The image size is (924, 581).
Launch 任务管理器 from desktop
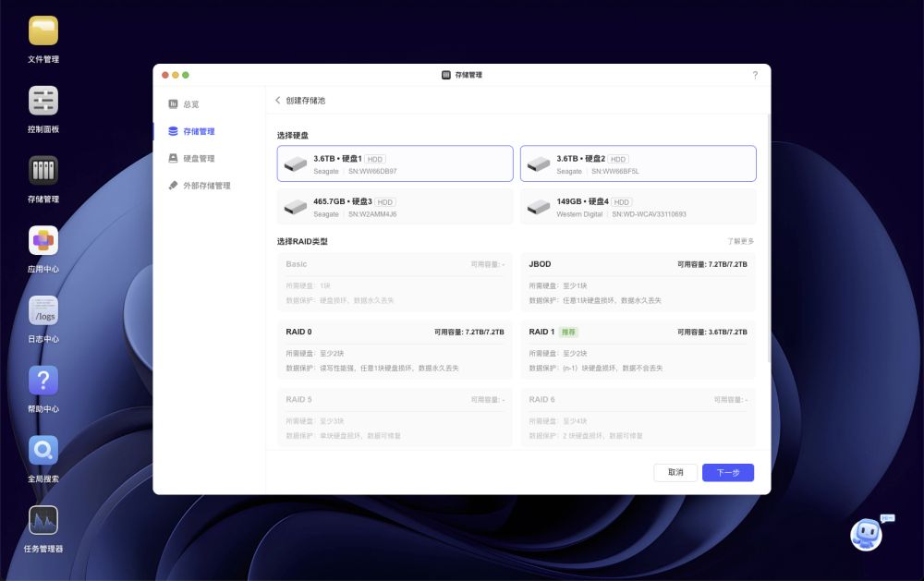tap(43, 520)
